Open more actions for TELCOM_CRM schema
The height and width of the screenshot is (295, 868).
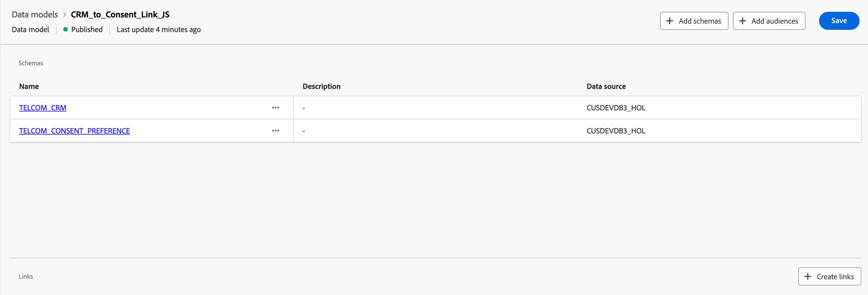pyautogui.click(x=275, y=108)
